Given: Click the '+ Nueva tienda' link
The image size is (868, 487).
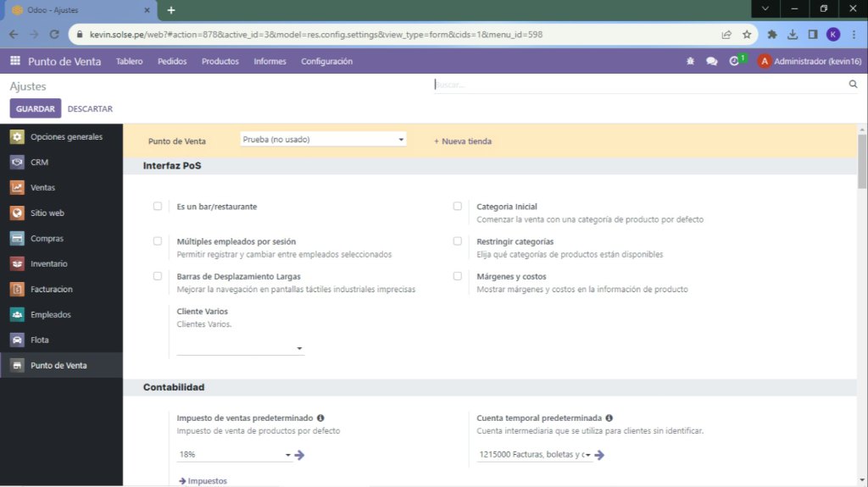Looking at the screenshot, I should point(463,141).
